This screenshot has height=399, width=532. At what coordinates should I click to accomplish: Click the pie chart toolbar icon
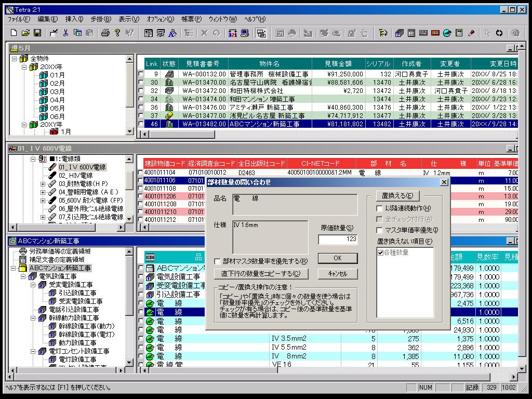(x=447, y=33)
